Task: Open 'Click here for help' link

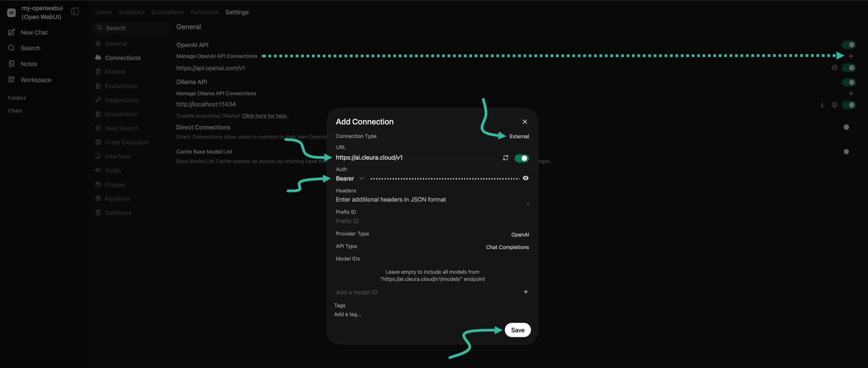Action: coord(265,116)
